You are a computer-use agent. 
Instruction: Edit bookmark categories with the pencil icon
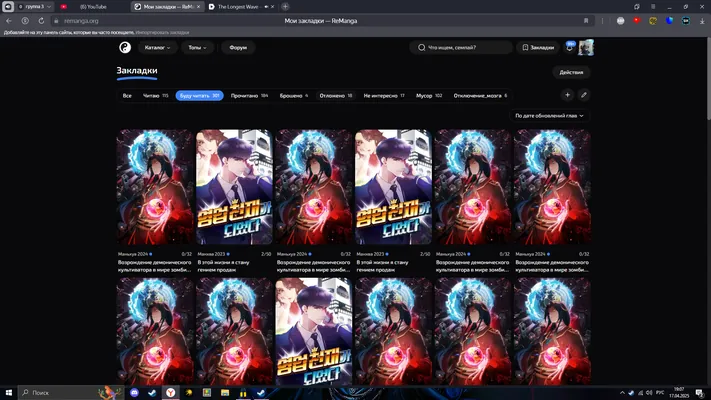click(584, 95)
